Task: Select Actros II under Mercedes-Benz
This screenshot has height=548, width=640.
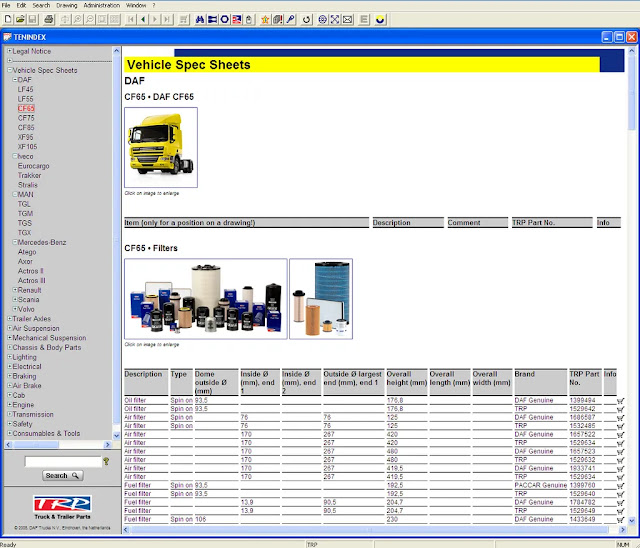Action: 31,271
